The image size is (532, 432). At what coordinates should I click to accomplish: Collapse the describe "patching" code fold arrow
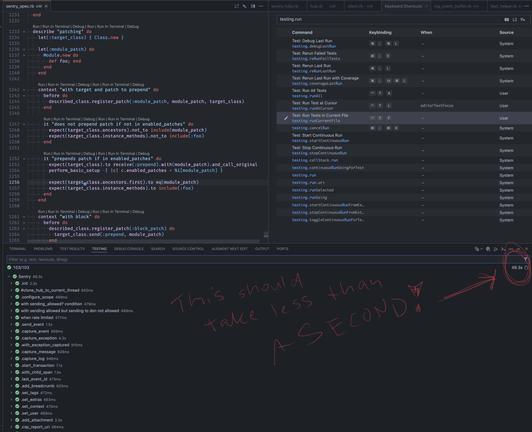coord(24,32)
